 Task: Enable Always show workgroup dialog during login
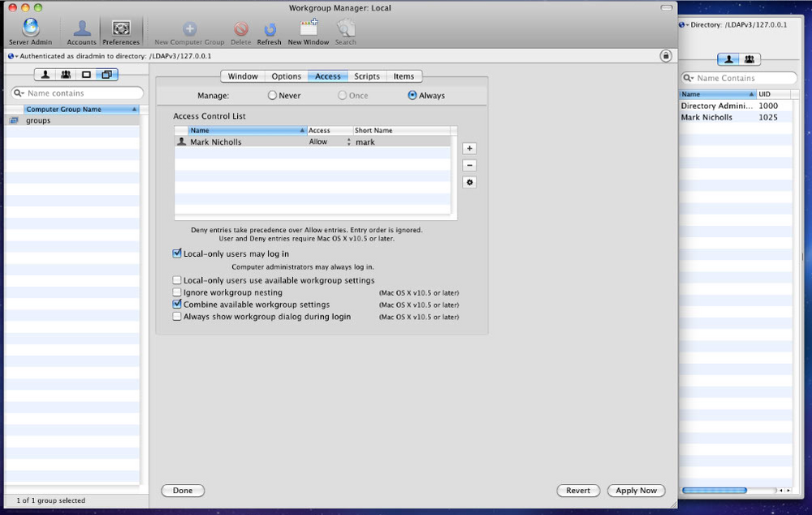[x=177, y=317]
